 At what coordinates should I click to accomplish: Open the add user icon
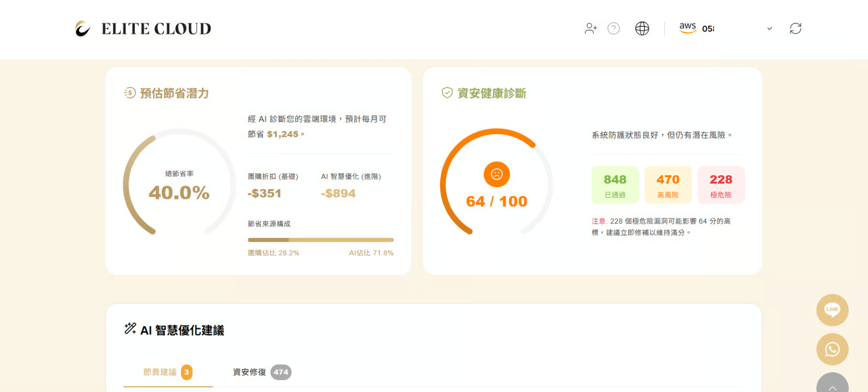click(591, 29)
